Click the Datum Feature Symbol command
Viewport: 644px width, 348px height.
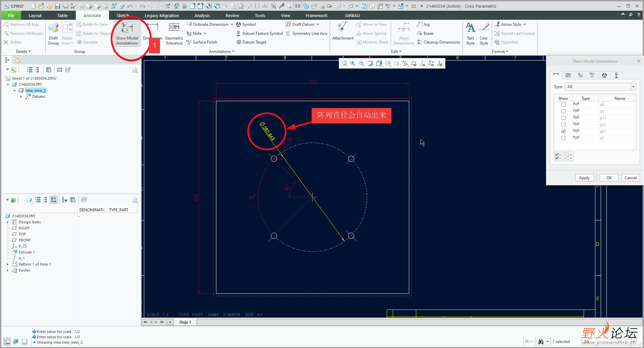pyautogui.click(x=260, y=33)
